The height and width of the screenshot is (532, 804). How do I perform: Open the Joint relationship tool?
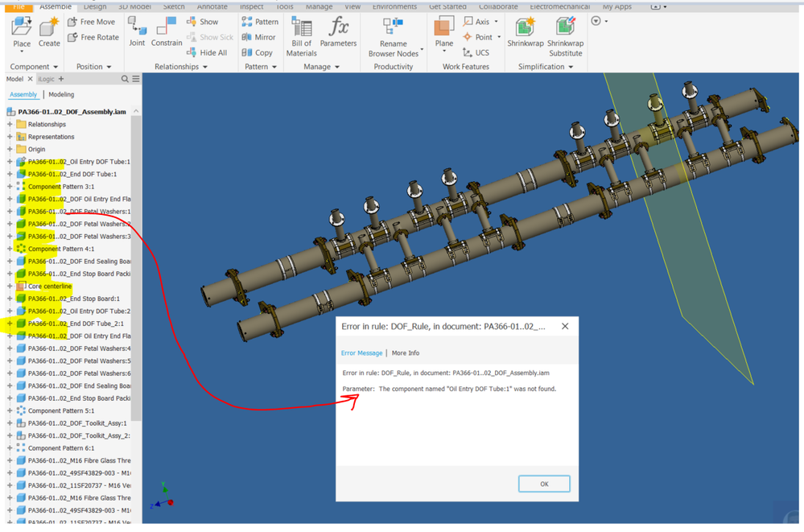[x=136, y=32]
